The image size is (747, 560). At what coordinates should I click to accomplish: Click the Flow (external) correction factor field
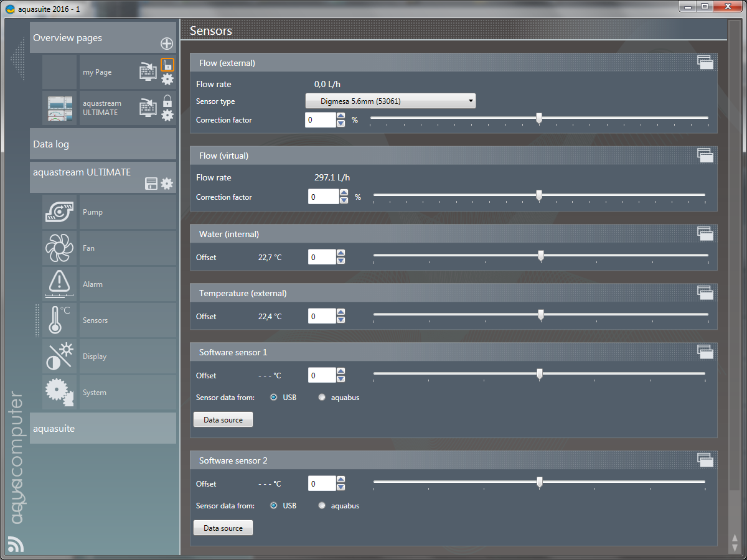(321, 119)
